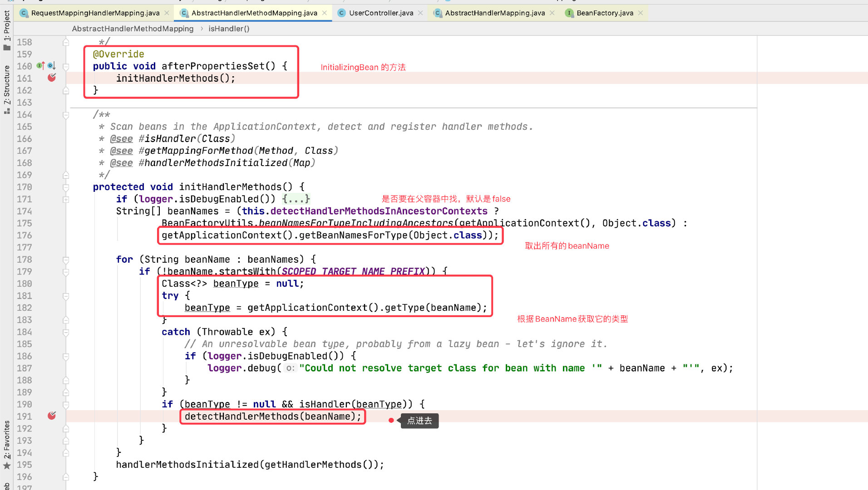Screen dimensions: 868x490
Task: Click detectHandlerMethods(beanName) on line 191
Action: point(270,416)
